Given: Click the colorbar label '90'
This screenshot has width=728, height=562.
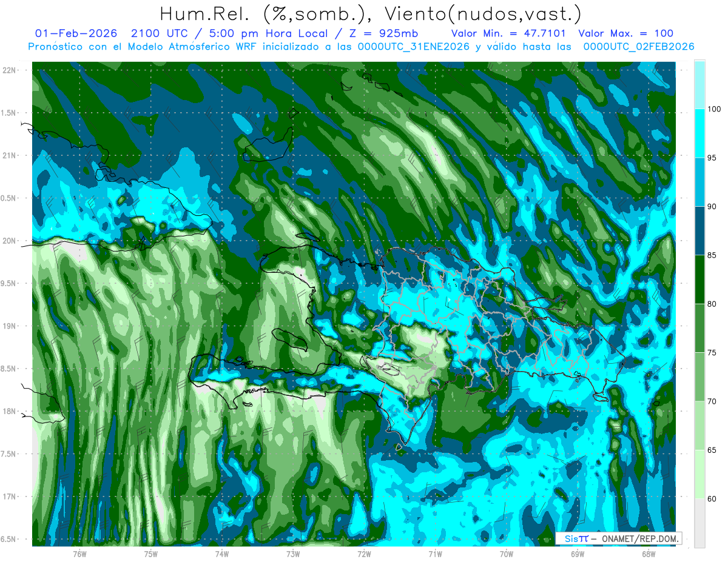Looking at the screenshot, I should [x=713, y=207].
